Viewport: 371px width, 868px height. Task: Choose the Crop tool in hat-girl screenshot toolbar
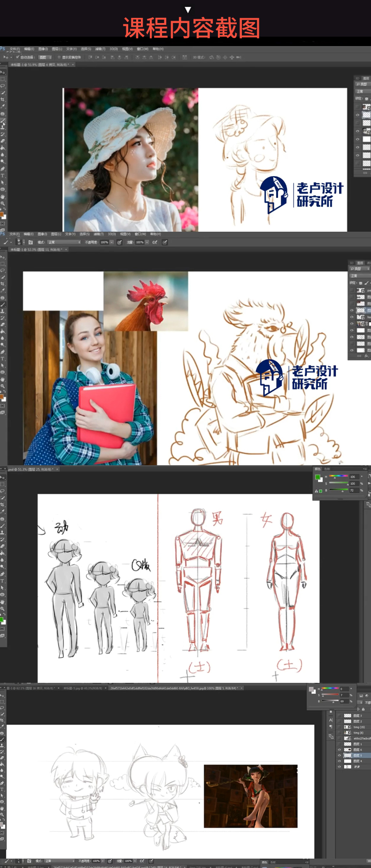pos(2,99)
